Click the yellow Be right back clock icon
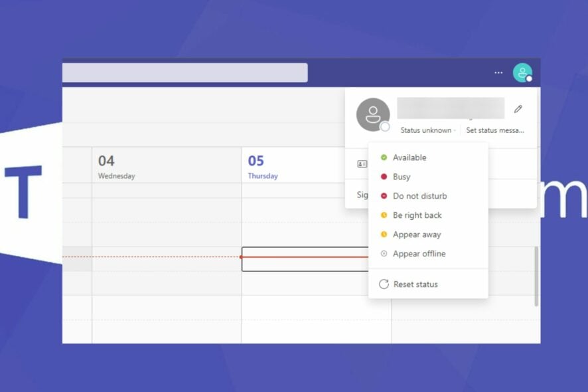Screen dimensions: 588x392 coord(383,215)
